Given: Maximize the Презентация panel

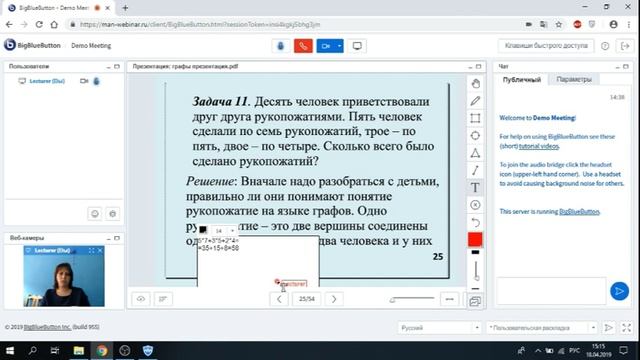Looking at the screenshot, I should [x=478, y=67].
